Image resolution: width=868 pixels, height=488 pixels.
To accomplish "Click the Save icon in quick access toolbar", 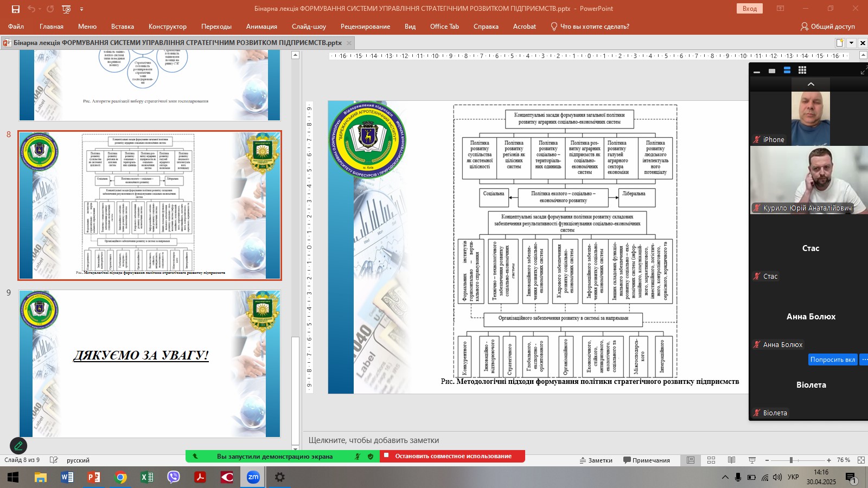I will coord(15,9).
